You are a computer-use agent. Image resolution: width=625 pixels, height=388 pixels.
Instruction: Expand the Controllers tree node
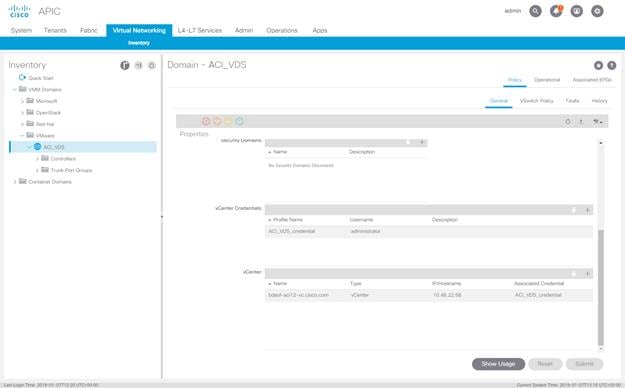coord(37,159)
